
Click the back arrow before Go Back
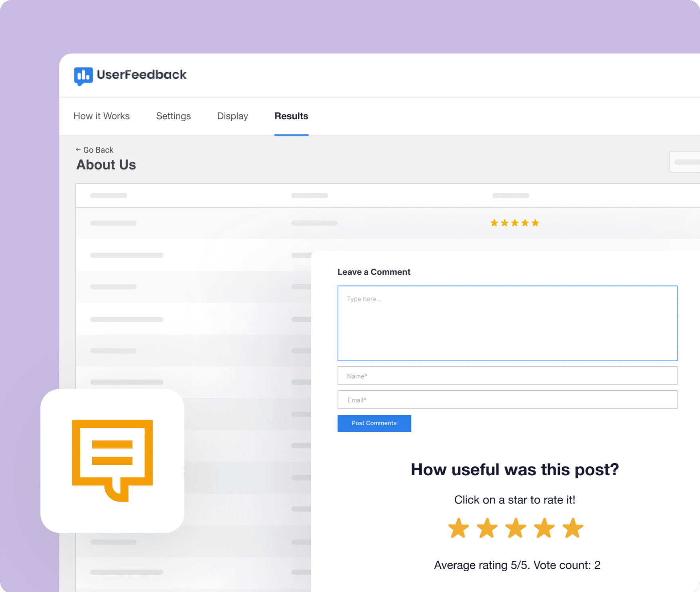(78, 149)
